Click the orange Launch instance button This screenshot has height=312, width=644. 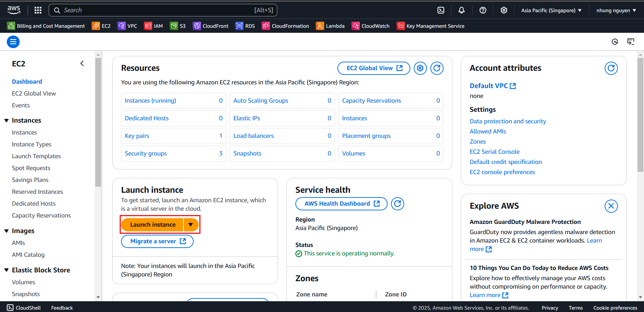pos(153,225)
